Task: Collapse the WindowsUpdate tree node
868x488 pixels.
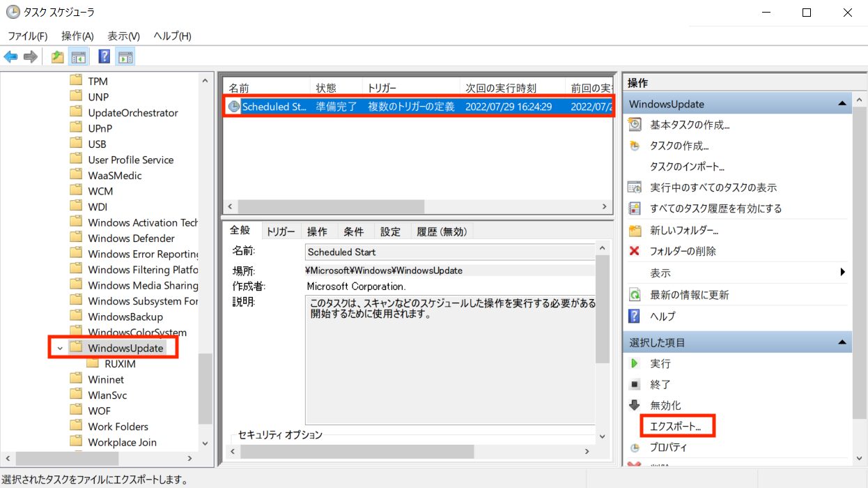Action: [x=60, y=347]
